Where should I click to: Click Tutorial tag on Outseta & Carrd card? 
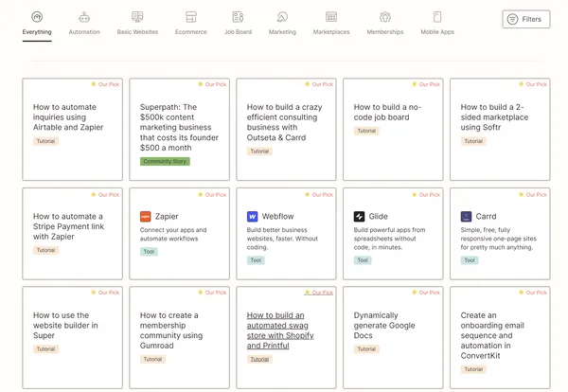pos(259,151)
